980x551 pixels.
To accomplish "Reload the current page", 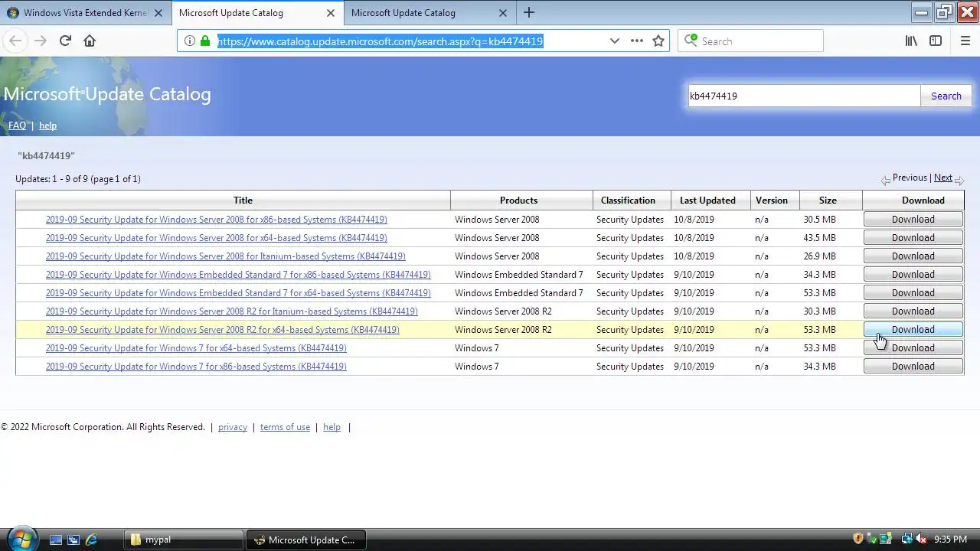I will pos(65,41).
